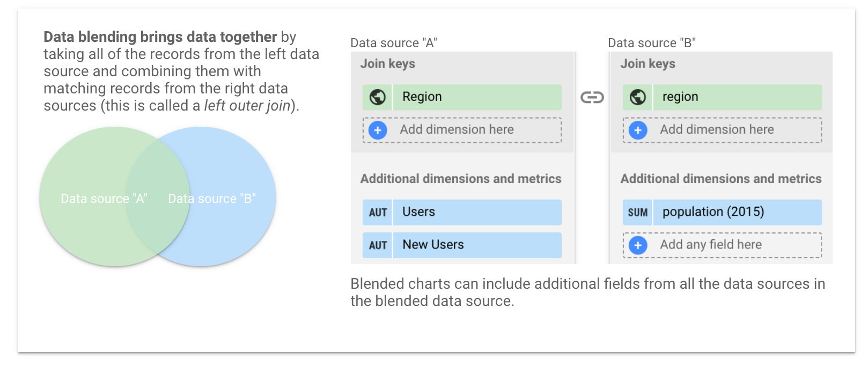Click plus icon for Add dimension in source B

coord(638,130)
